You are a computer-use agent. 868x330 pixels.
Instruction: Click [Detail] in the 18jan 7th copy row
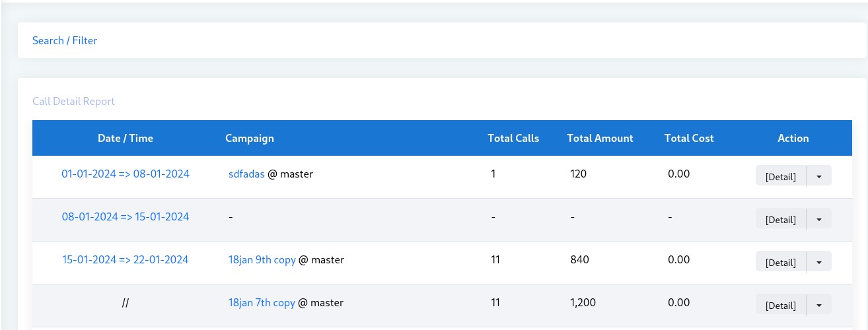(780, 305)
